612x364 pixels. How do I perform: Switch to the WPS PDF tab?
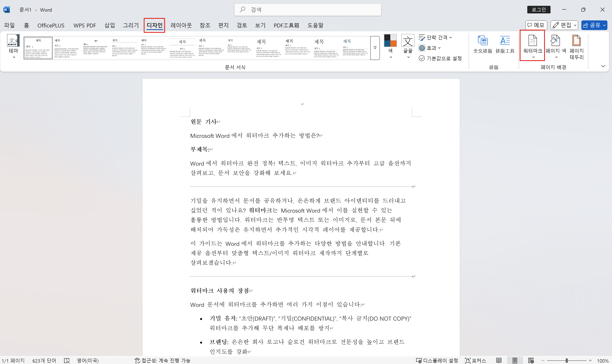[x=85, y=25]
